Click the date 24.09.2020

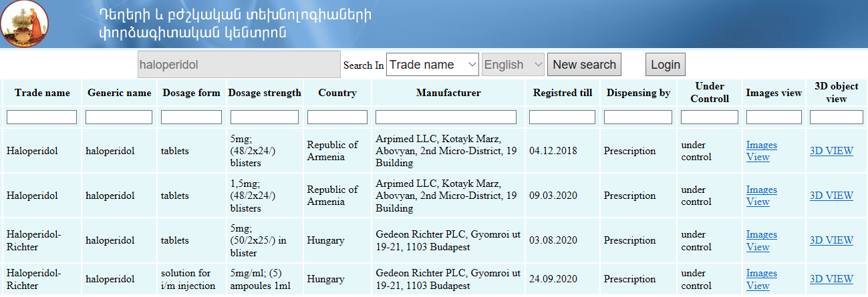[553, 279]
